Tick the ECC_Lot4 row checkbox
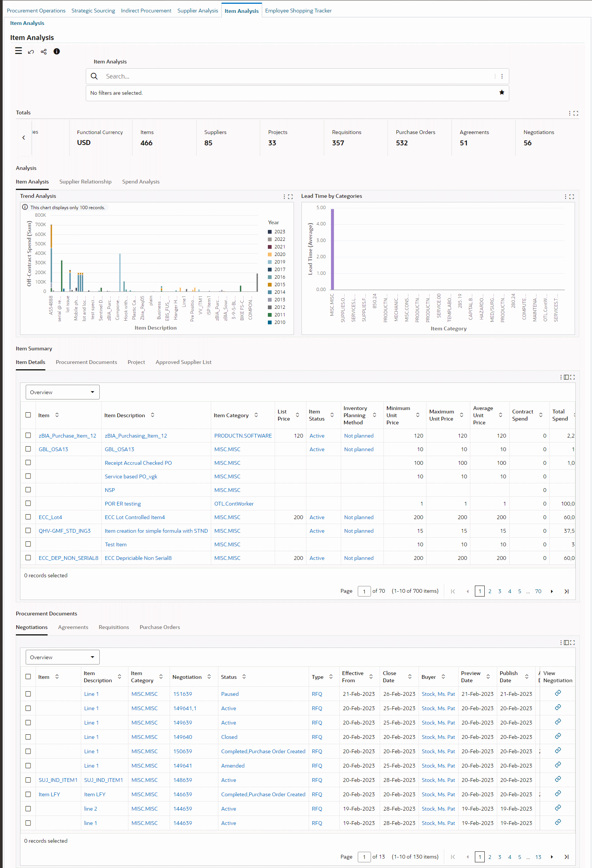 tap(28, 517)
